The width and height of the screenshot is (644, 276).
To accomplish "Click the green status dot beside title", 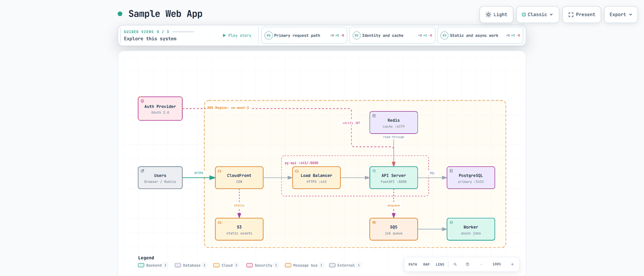I will point(120,14).
